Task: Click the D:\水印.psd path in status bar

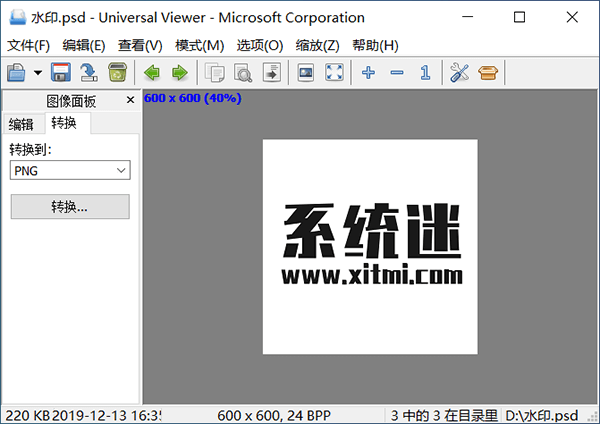Action: tap(541, 416)
